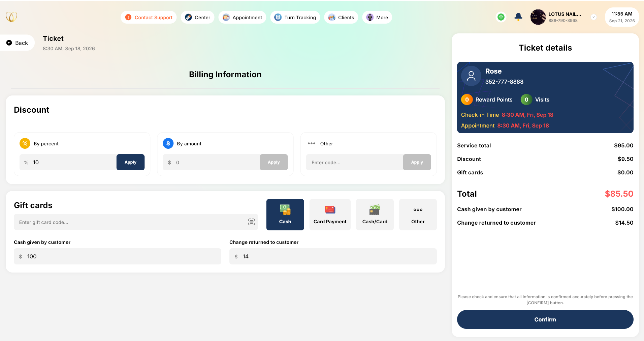Open the notifications bell
The image size is (644, 341).
(518, 17)
